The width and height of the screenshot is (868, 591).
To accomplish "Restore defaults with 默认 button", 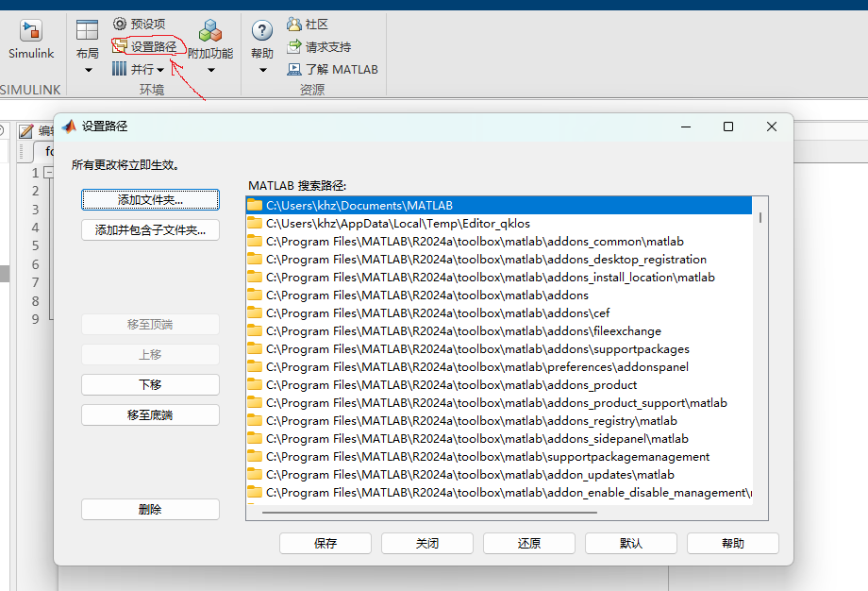I will (x=631, y=544).
